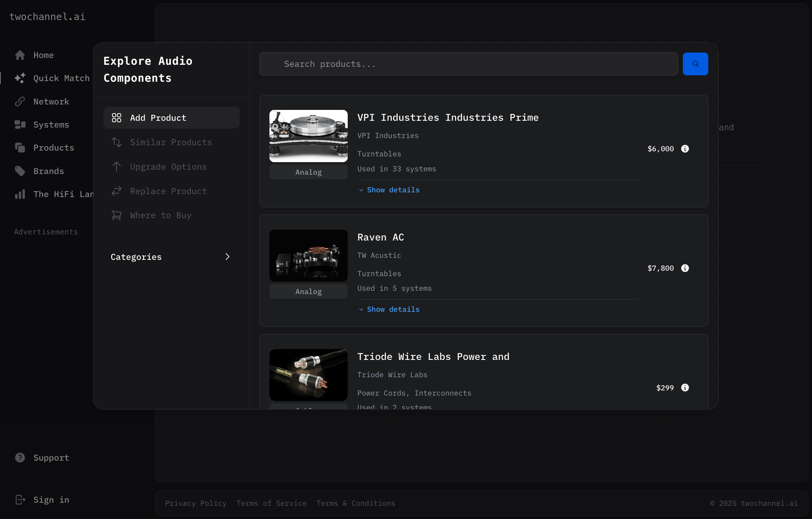This screenshot has height=519, width=812.
Task: Click the Raven AC product title
Action: point(381,237)
